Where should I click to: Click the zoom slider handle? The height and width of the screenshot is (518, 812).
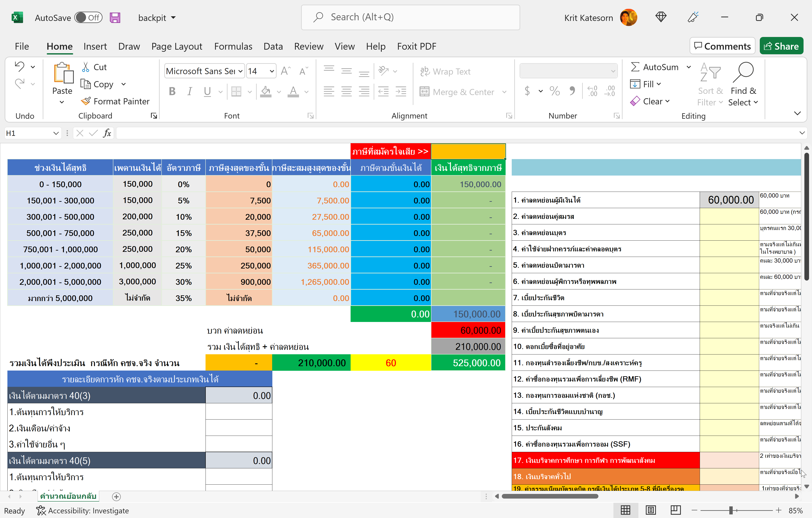coord(731,510)
